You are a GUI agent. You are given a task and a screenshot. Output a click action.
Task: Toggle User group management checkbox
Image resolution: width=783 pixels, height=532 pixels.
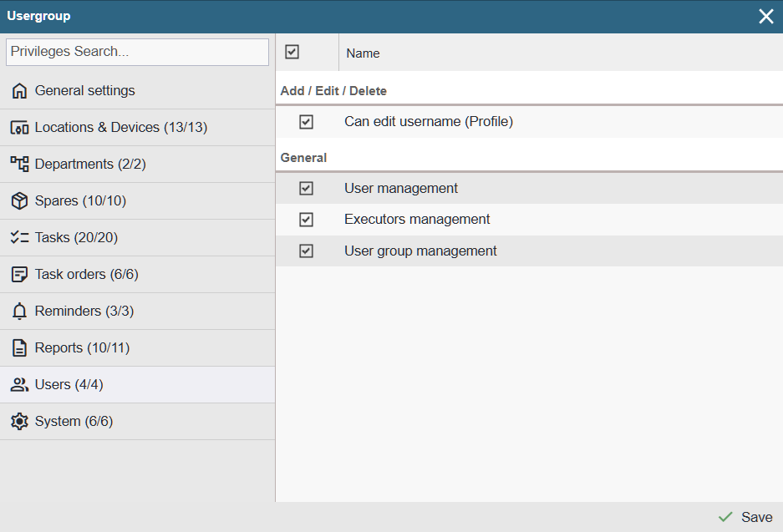tap(306, 251)
